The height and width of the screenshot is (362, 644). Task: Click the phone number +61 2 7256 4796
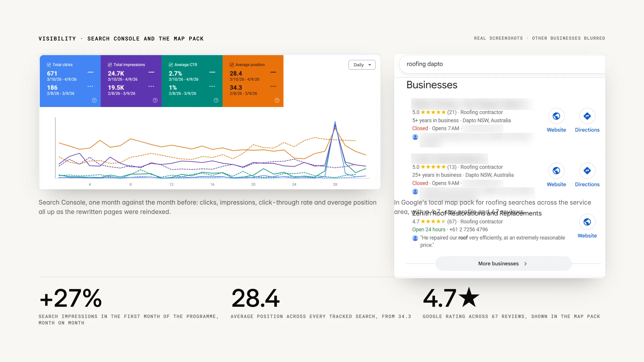[x=469, y=230]
